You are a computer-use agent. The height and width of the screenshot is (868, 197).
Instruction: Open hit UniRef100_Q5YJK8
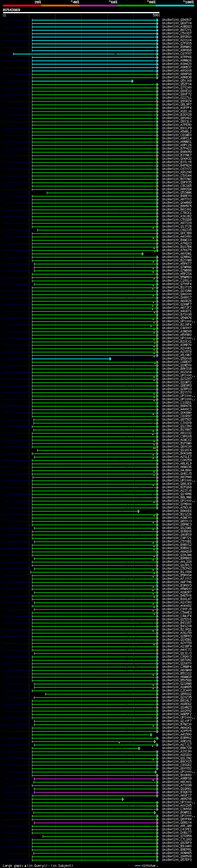[x=176, y=81]
